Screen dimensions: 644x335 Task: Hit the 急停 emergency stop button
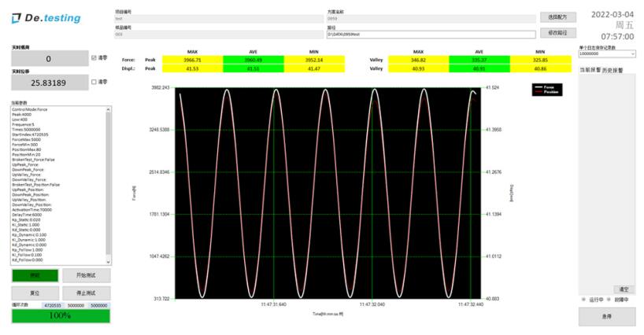[606, 317]
